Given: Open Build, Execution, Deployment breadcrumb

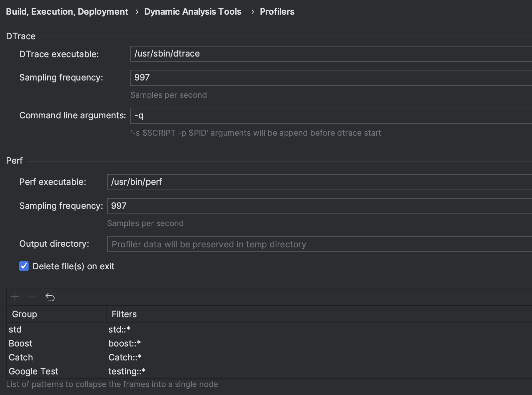Looking at the screenshot, I should tap(67, 12).
